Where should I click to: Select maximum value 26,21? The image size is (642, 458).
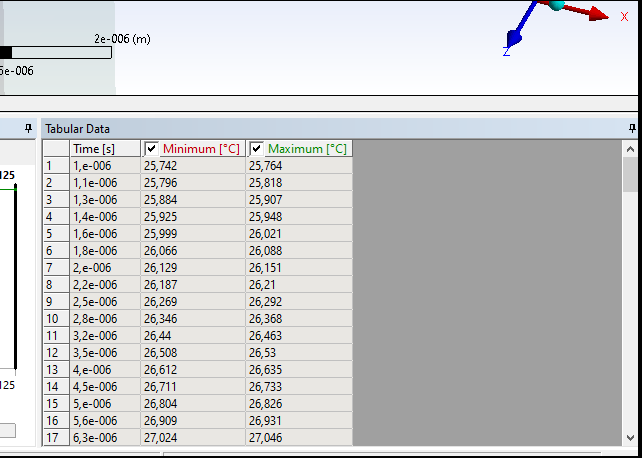299,284
